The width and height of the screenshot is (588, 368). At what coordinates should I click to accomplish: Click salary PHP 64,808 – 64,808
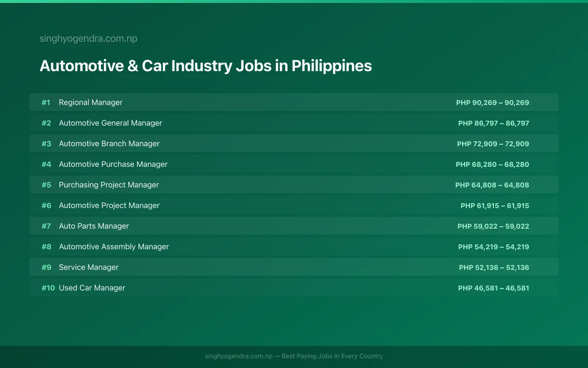click(x=492, y=185)
